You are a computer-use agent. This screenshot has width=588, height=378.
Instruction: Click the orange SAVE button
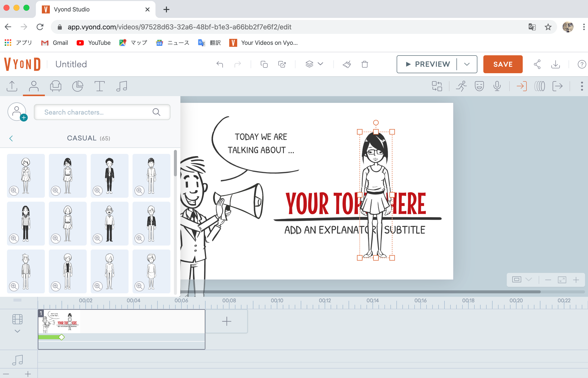[x=503, y=64]
